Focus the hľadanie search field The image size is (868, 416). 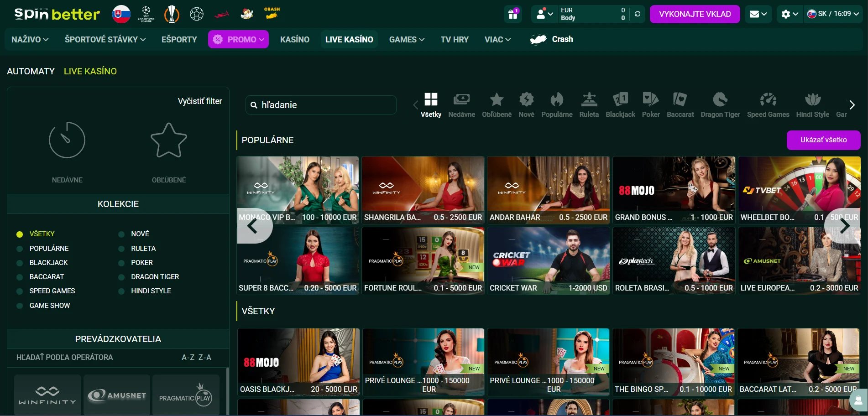tap(321, 105)
